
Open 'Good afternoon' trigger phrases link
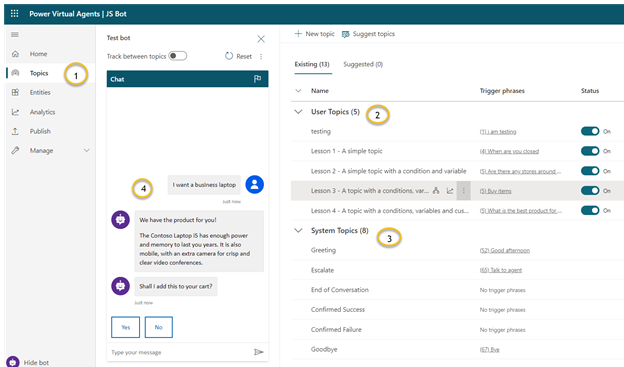point(505,250)
